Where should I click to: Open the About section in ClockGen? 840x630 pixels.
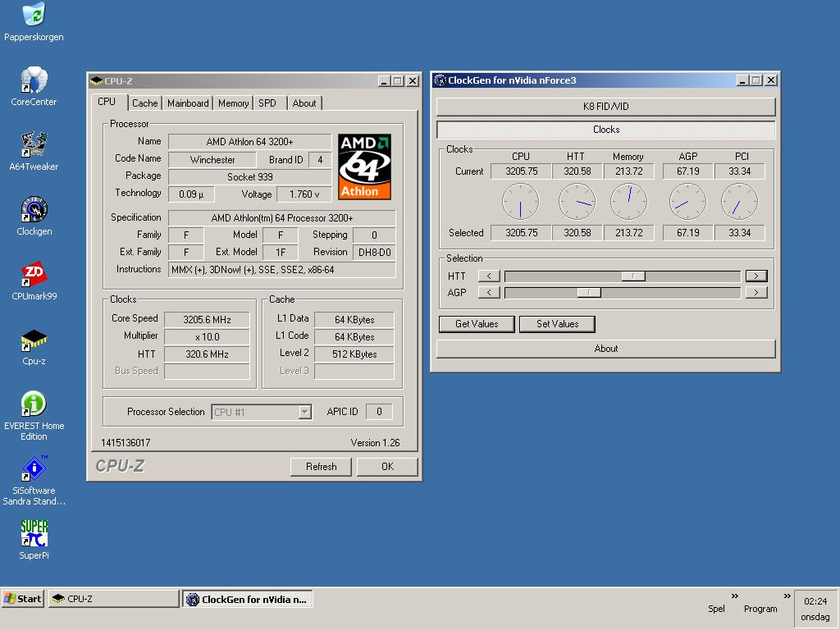pos(606,349)
